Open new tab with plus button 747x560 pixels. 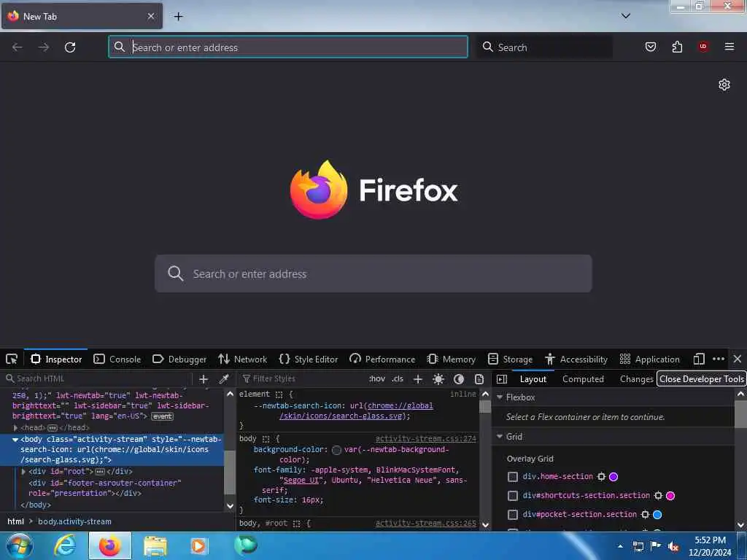click(178, 16)
